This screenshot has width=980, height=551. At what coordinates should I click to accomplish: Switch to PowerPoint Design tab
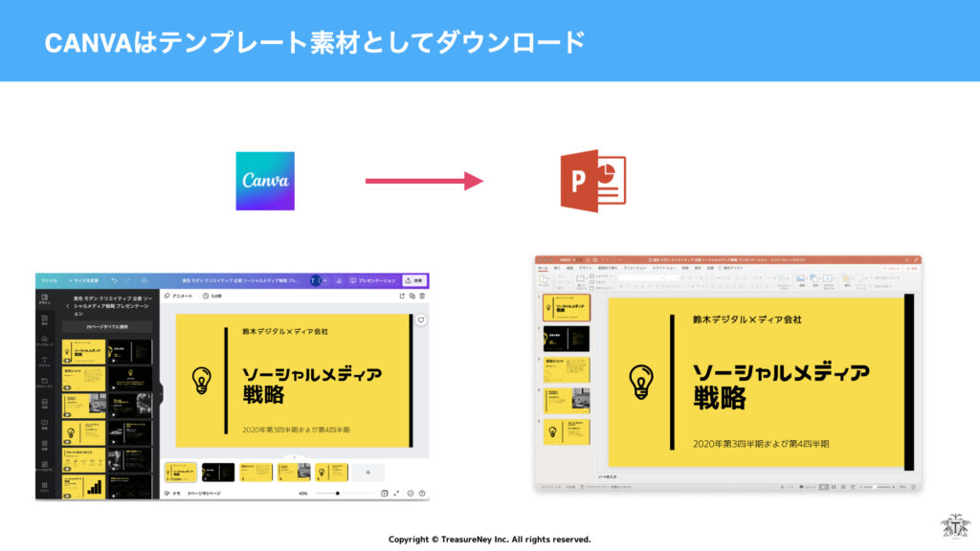(x=585, y=268)
